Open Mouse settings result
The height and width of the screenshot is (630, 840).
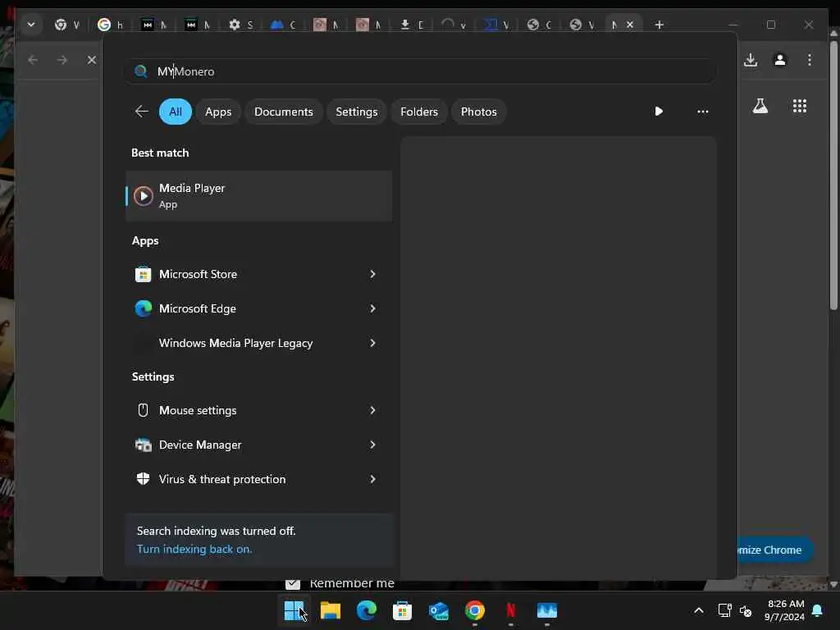pos(246,410)
